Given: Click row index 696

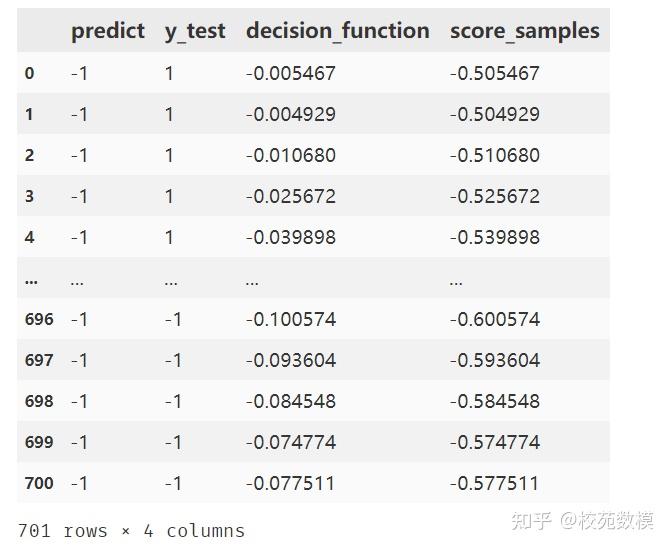Looking at the screenshot, I should (39, 319).
